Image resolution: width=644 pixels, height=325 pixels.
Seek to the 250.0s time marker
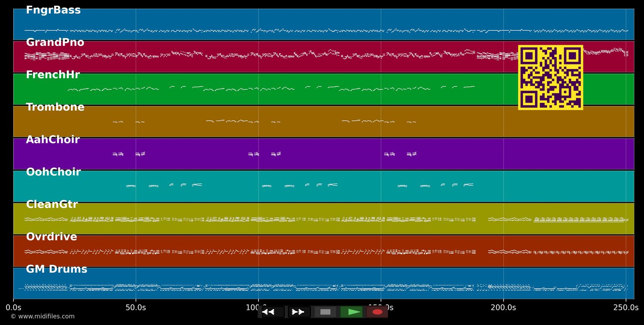(626, 307)
